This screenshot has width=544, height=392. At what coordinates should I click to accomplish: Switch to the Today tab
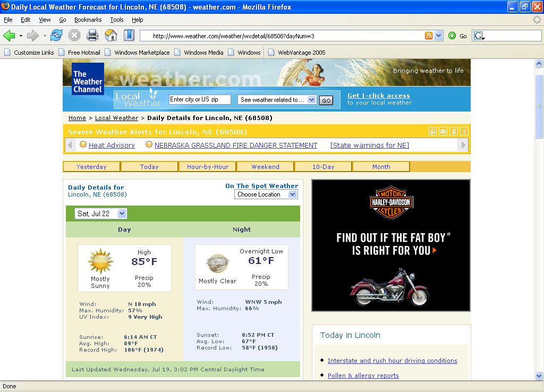(149, 166)
